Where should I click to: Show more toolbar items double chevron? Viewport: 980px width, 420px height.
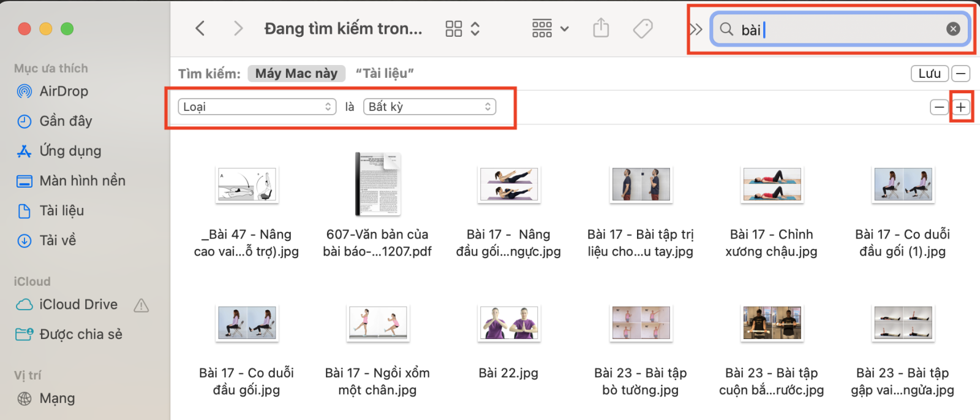coord(696,29)
